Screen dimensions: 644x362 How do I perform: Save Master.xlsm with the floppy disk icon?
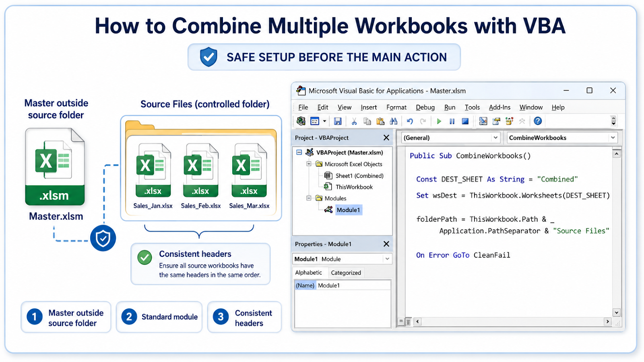click(338, 121)
